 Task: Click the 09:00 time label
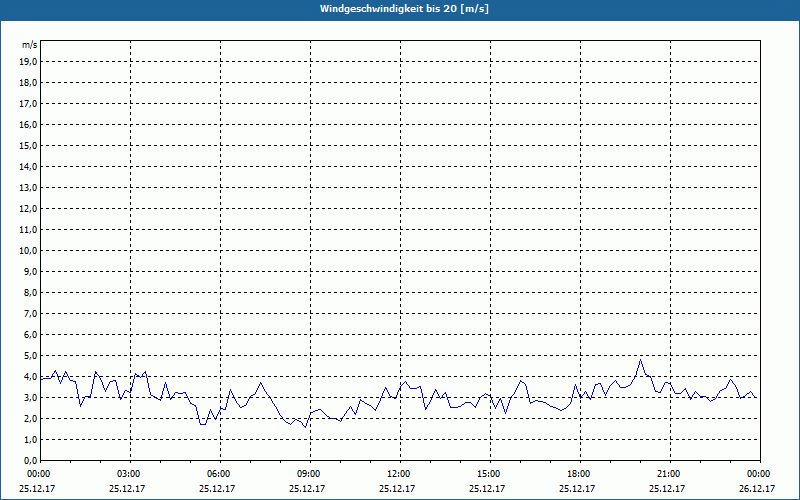pyautogui.click(x=310, y=473)
